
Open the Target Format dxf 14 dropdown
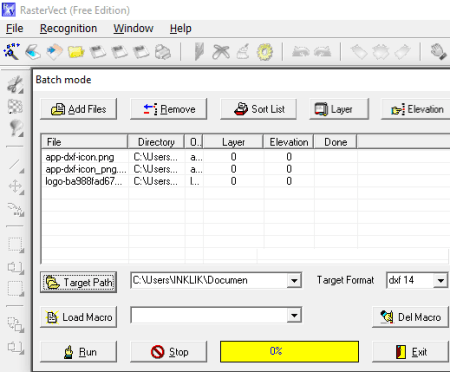(x=440, y=280)
